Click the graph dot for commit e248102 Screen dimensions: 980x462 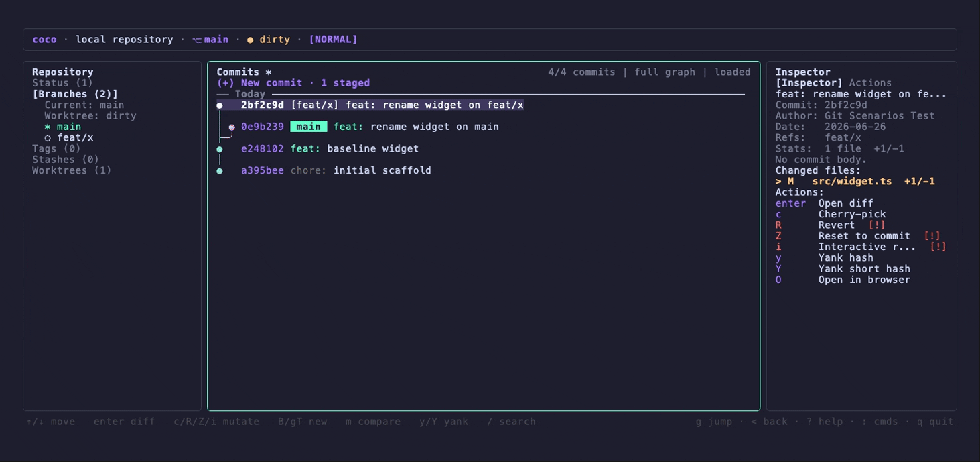tap(220, 149)
